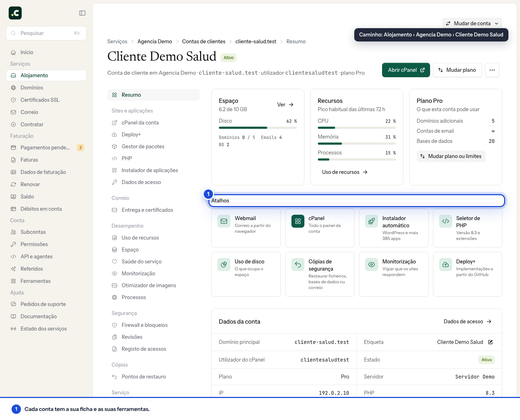The width and height of the screenshot is (520, 420).
Task: Click the clientesaludtest cPanel username value
Action: coord(325,360)
